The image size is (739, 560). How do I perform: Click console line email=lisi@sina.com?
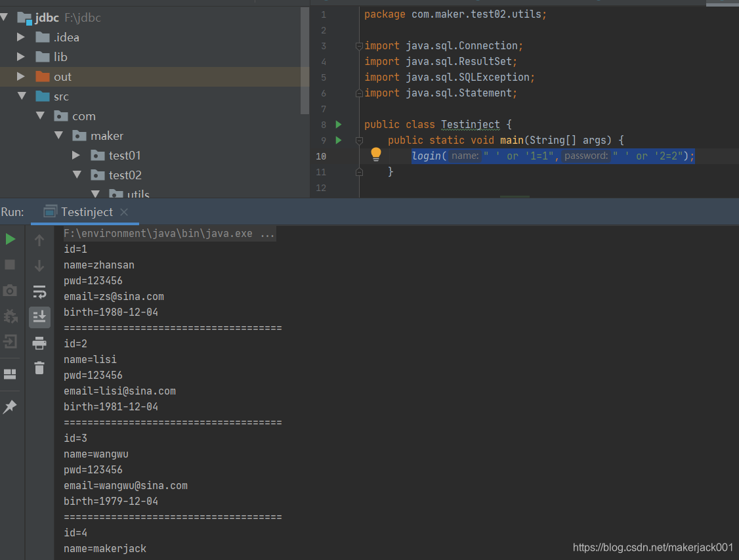119,391
